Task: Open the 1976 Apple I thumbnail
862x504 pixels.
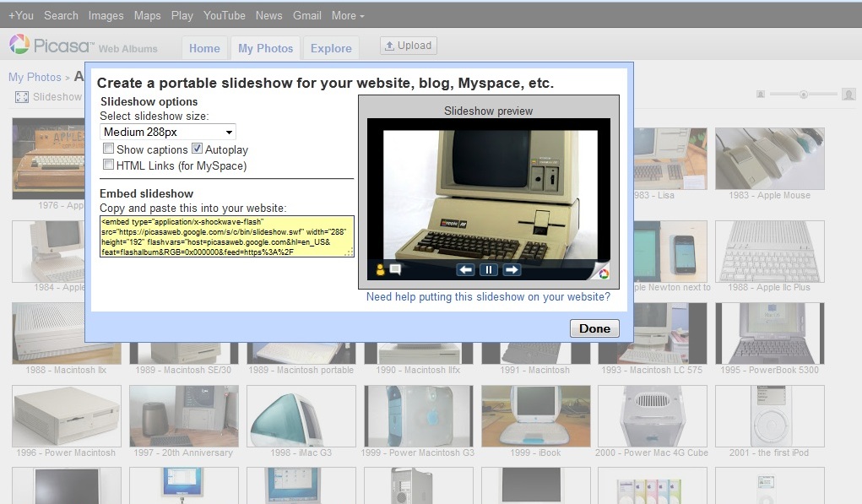Action: click(x=48, y=159)
